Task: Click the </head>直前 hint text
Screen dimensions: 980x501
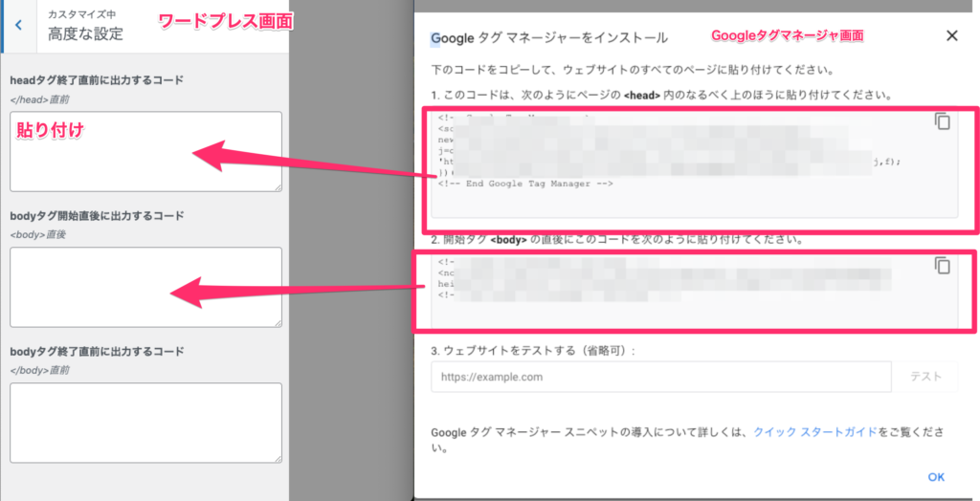Action: pos(40,99)
